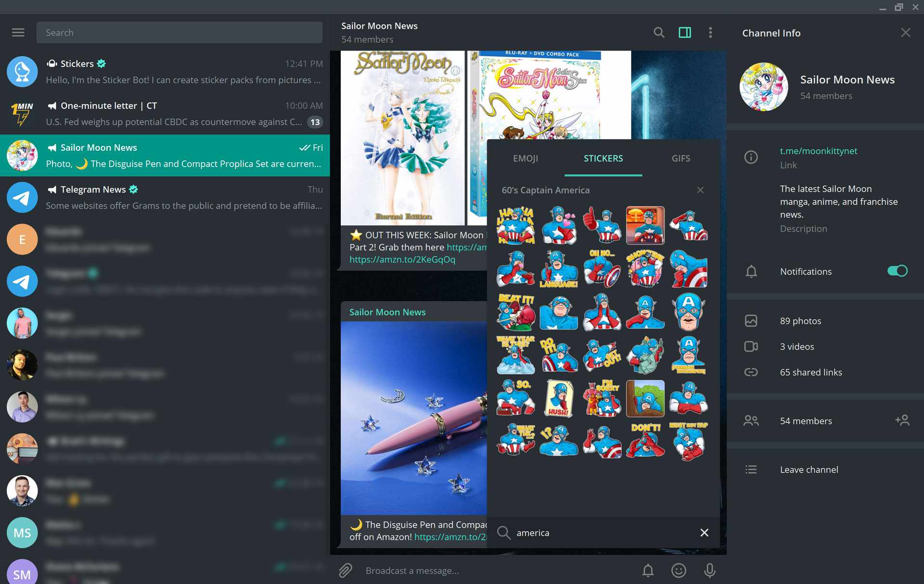The image size is (924, 584).
Task: Open the Disguise Pen product photo
Action: [x=414, y=418]
